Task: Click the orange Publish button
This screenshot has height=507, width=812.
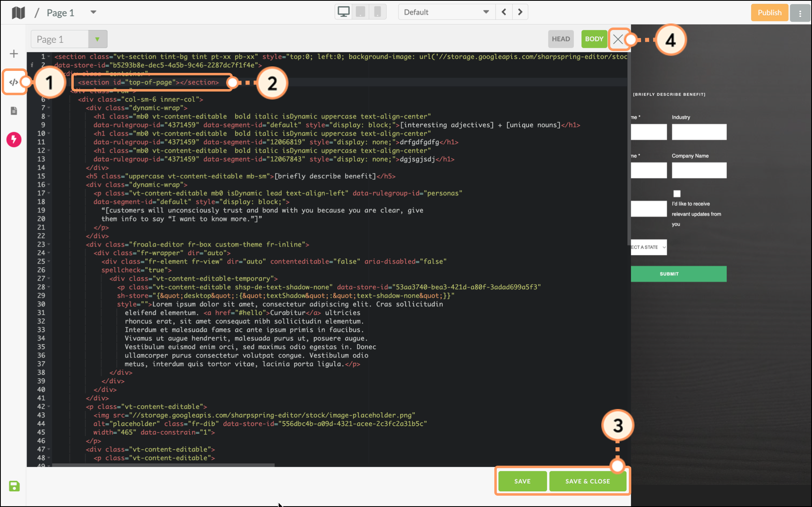Action: [x=769, y=13]
